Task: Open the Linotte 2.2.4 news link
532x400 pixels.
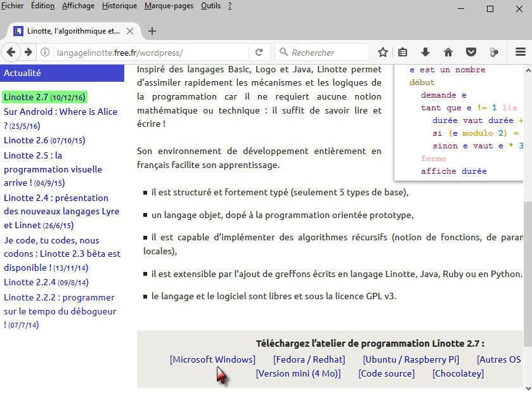Action: point(46,282)
